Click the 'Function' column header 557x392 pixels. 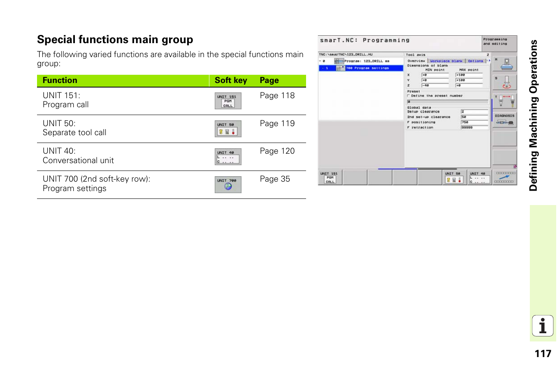[x=60, y=80]
